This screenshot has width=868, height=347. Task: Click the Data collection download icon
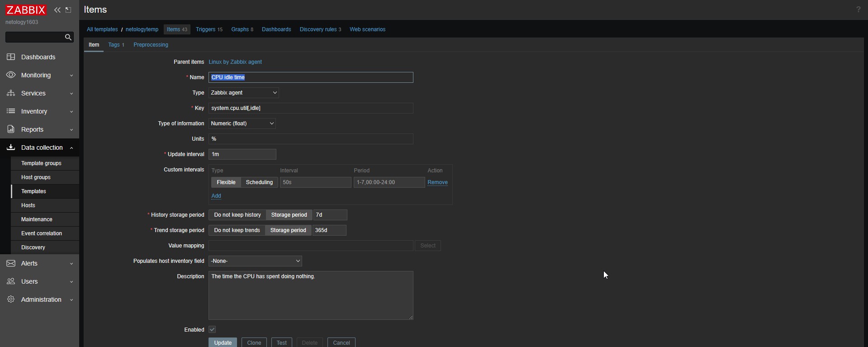point(11,147)
